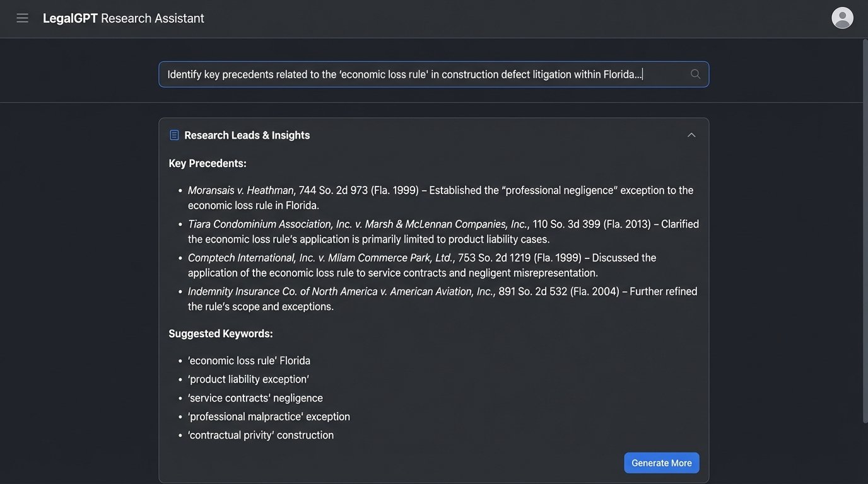
Task: Select the Tiara Condominium Association precedent entry
Action: pyautogui.click(x=358, y=222)
